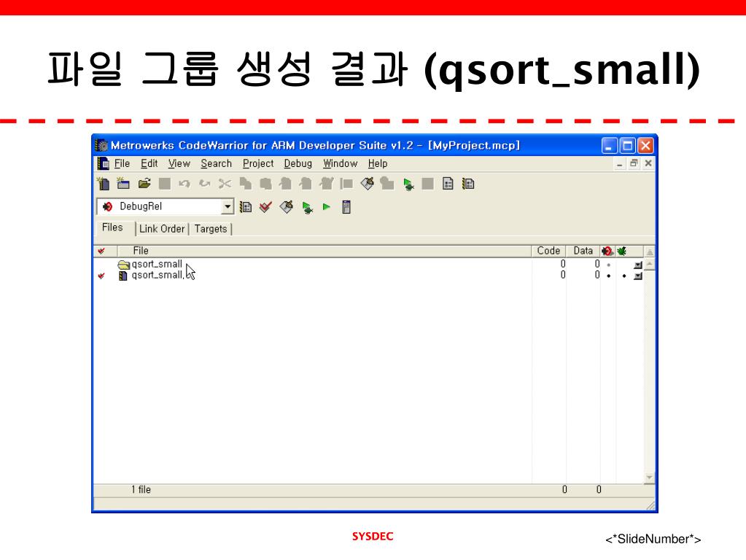Click the Undo arrow icon
The image size is (746, 560).
point(184,184)
